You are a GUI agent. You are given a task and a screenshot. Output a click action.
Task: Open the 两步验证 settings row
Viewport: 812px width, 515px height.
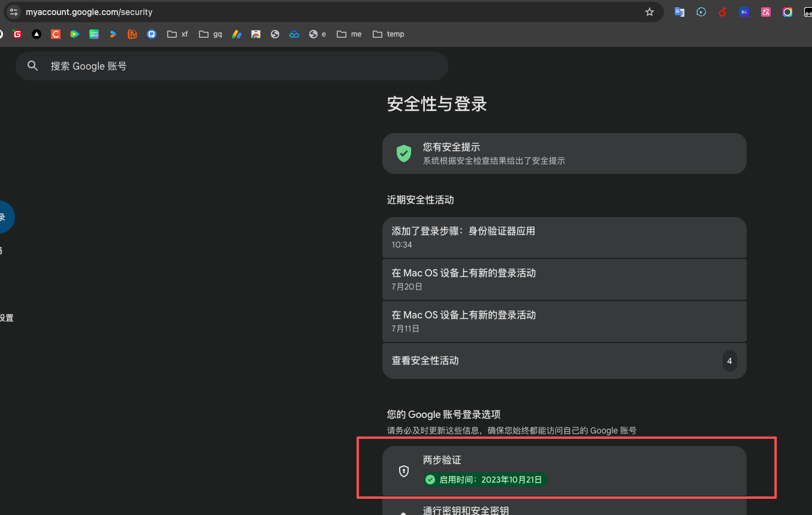(565, 471)
